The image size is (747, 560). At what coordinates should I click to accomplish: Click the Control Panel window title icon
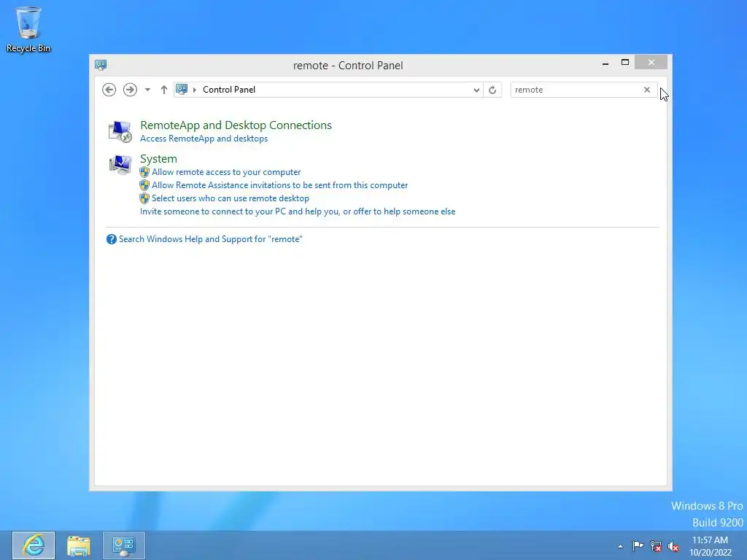[101, 65]
